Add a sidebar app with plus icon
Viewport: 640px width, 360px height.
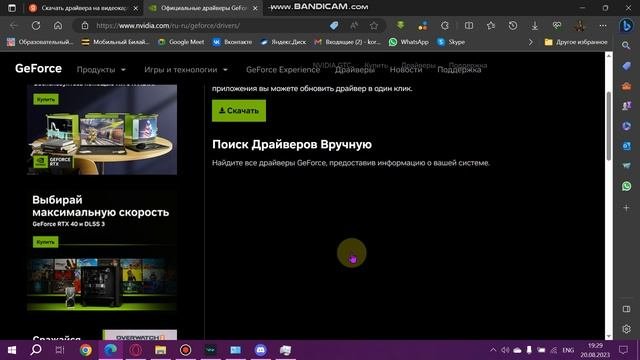[x=626, y=208]
